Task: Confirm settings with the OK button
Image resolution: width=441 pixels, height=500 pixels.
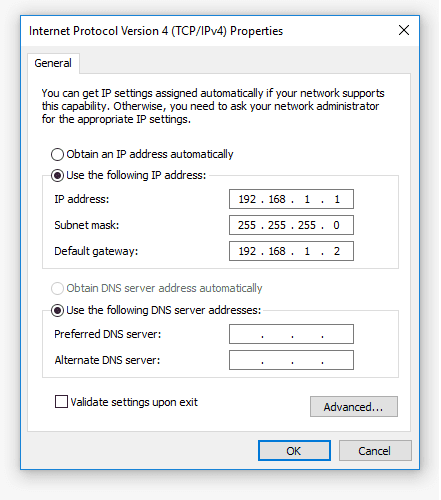Action: point(294,451)
